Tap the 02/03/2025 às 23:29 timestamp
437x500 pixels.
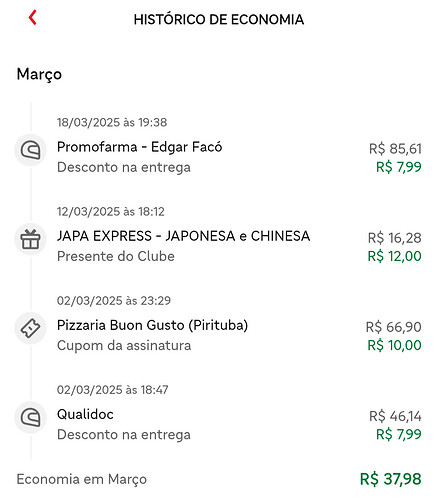coord(114,301)
